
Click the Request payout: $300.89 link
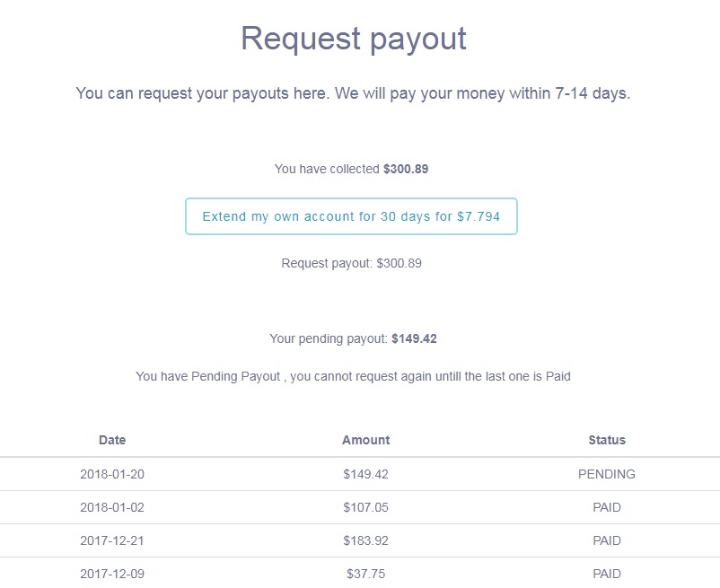coord(351,264)
